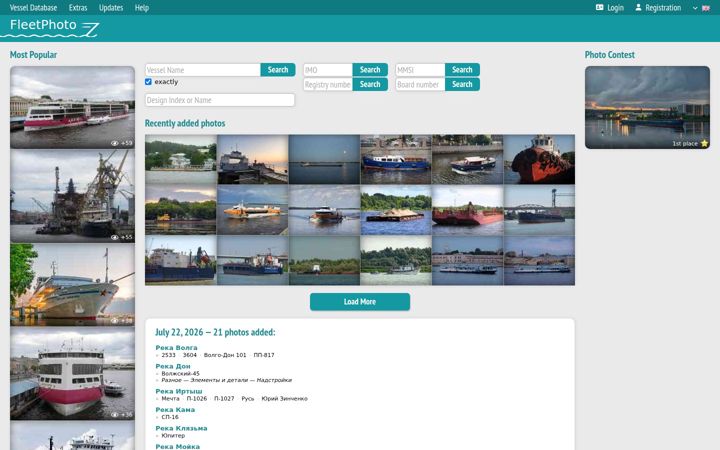
Task: Open vessel link Русь
Action: 248,399
